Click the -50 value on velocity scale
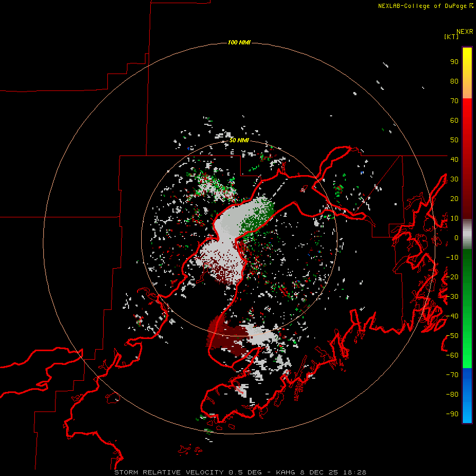 coord(452,336)
